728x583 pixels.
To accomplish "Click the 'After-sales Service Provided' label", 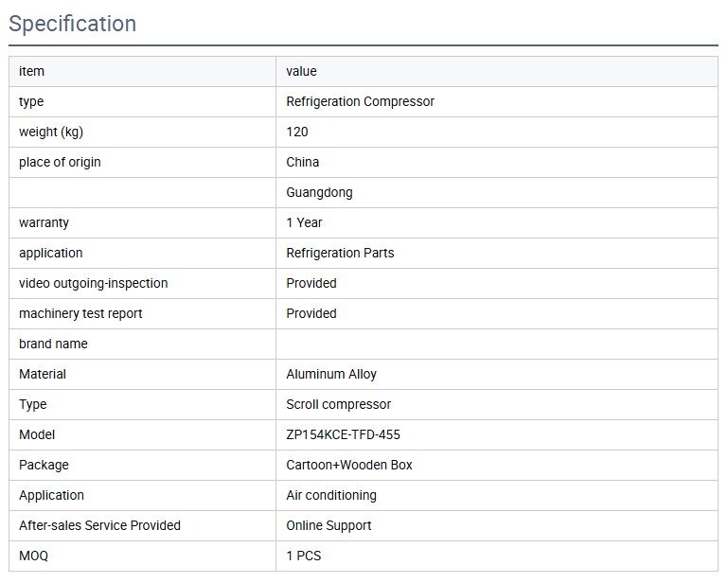I will tap(99, 525).
